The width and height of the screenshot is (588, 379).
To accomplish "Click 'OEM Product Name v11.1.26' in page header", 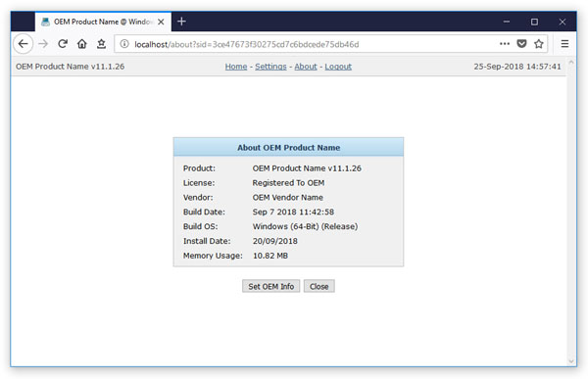I will [x=71, y=67].
